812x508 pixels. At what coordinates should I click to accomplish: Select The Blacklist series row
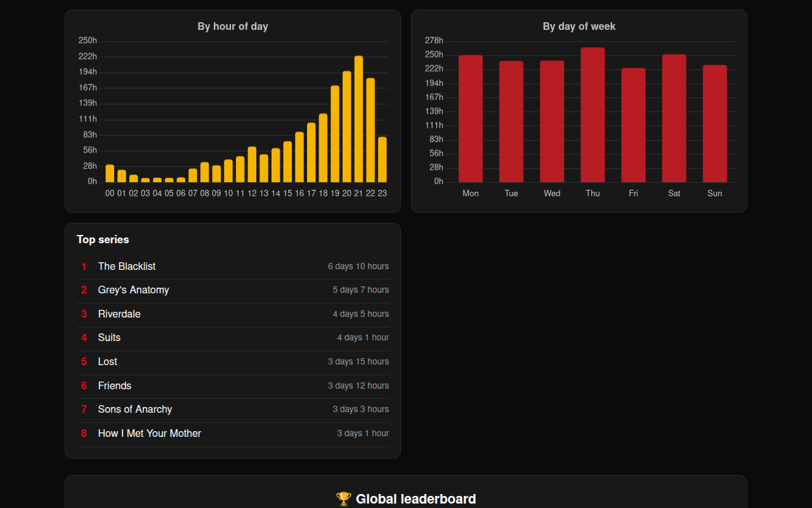click(x=233, y=267)
